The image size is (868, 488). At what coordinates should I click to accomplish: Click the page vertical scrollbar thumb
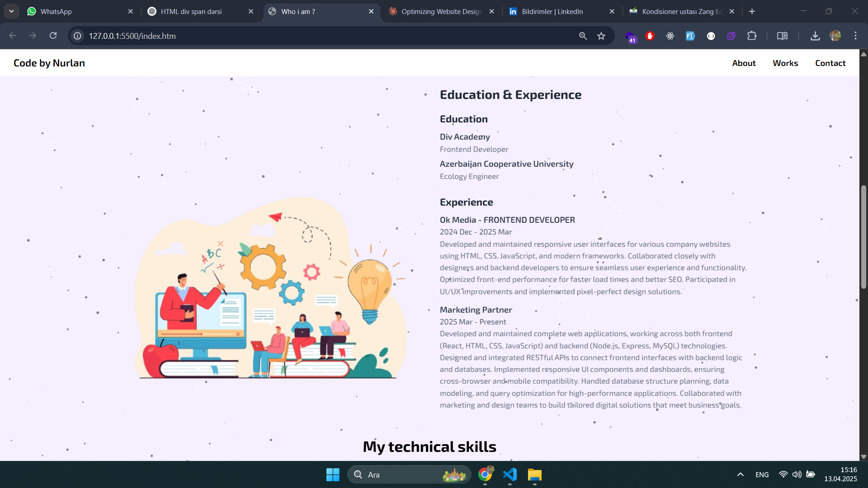pos(863,237)
